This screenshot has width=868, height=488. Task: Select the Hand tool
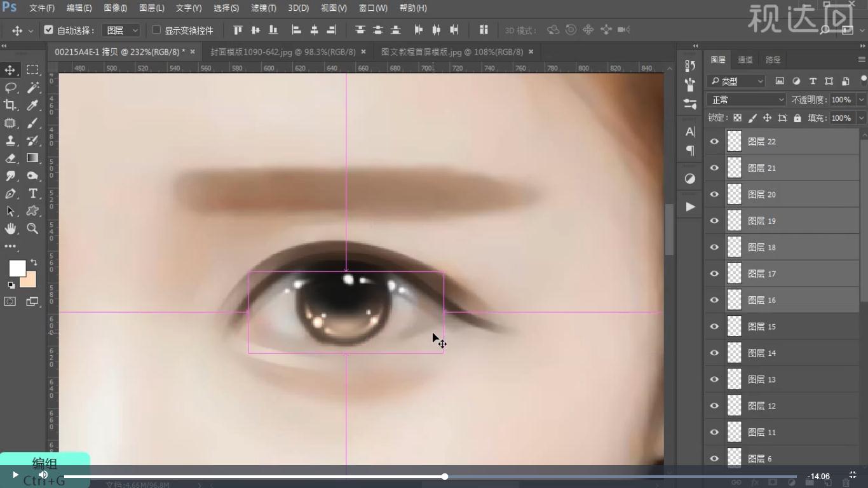pos(11,229)
